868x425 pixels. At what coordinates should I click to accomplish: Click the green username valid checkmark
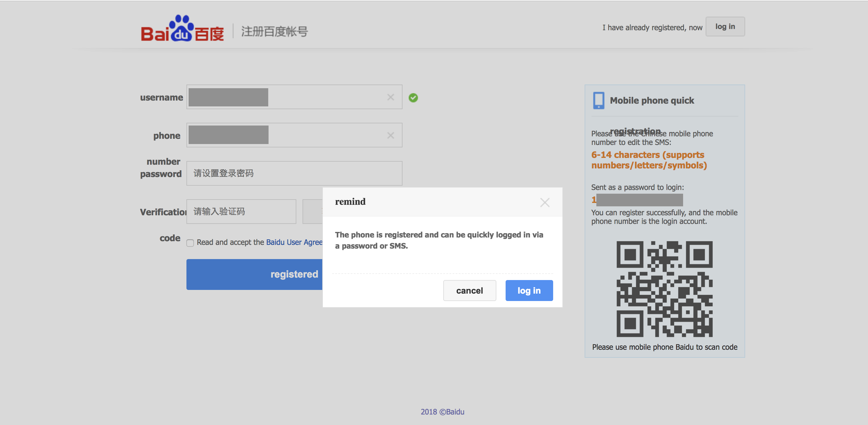(x=413, y=98)
